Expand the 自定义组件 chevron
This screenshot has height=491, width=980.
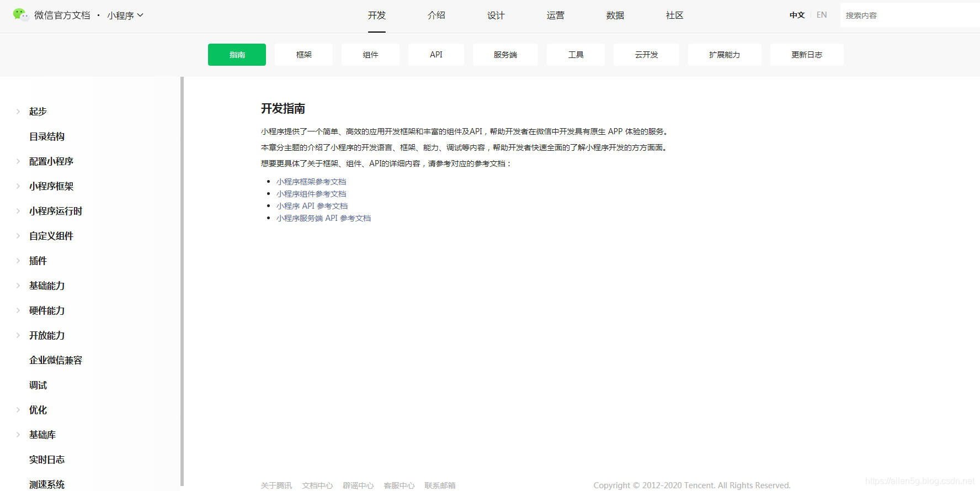(18, 236)
